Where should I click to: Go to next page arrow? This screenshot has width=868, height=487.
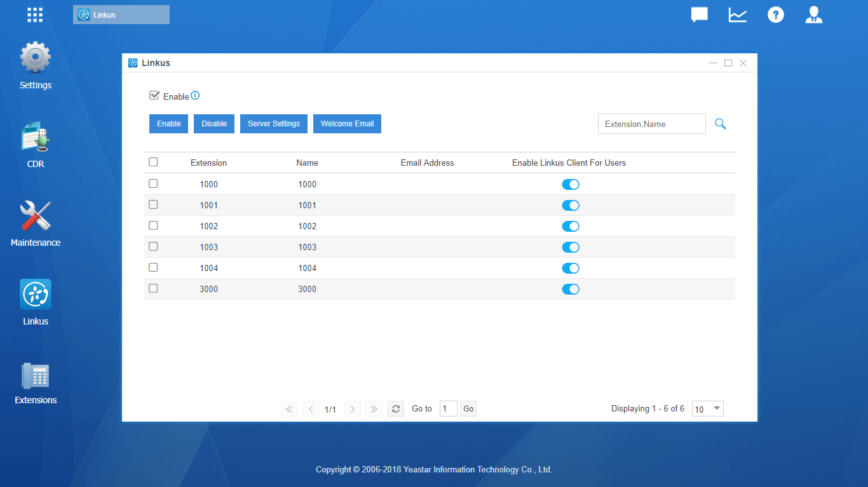coord(353,409)
